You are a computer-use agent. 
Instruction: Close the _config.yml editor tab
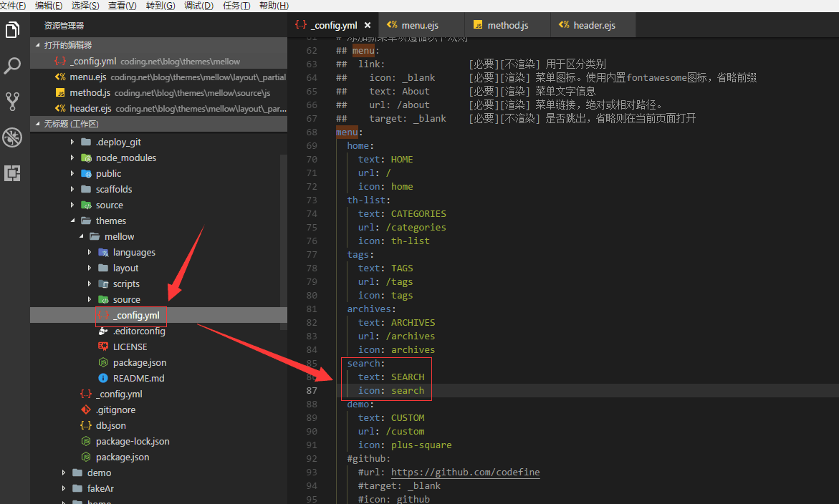368,25
